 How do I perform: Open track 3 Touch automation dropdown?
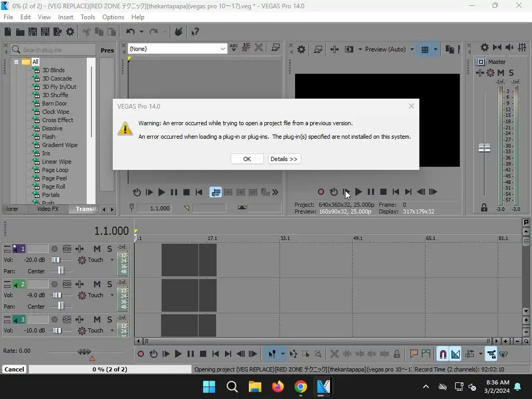pyautogui.click(x=112, y=330)
